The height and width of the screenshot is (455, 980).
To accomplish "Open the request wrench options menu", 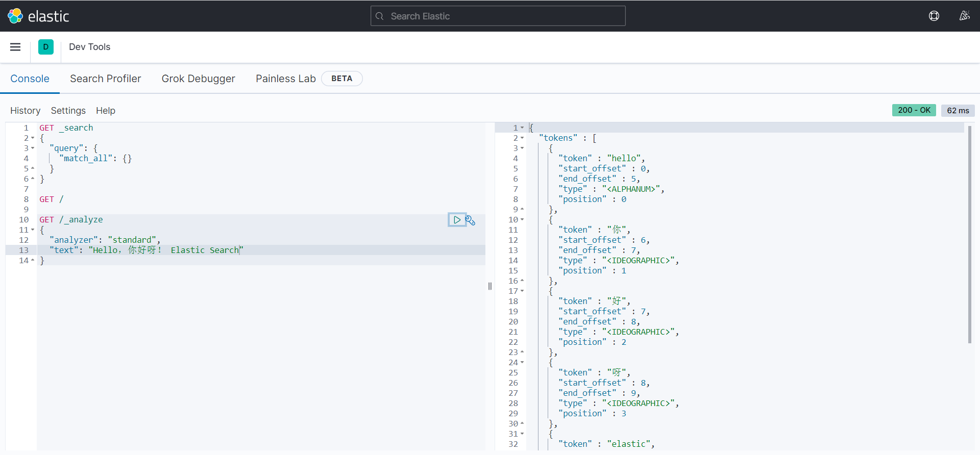I will click(x=471, y=220).
